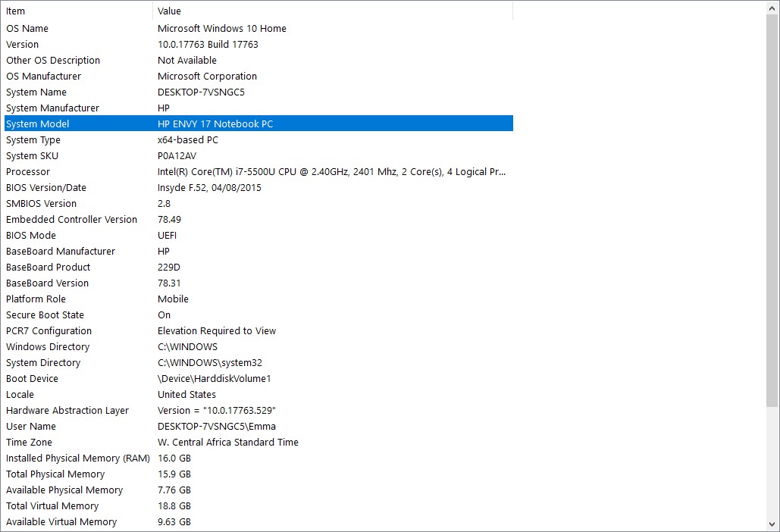This screenshot has height=532, width=780.
Task: Select the System SKU row
Action: (x=258, y=155)
